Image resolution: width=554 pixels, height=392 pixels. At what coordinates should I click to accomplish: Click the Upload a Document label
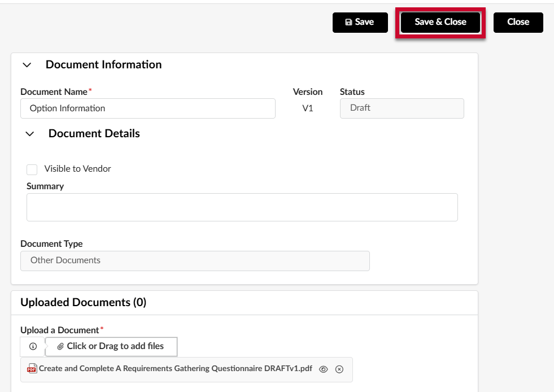[60, 330]
